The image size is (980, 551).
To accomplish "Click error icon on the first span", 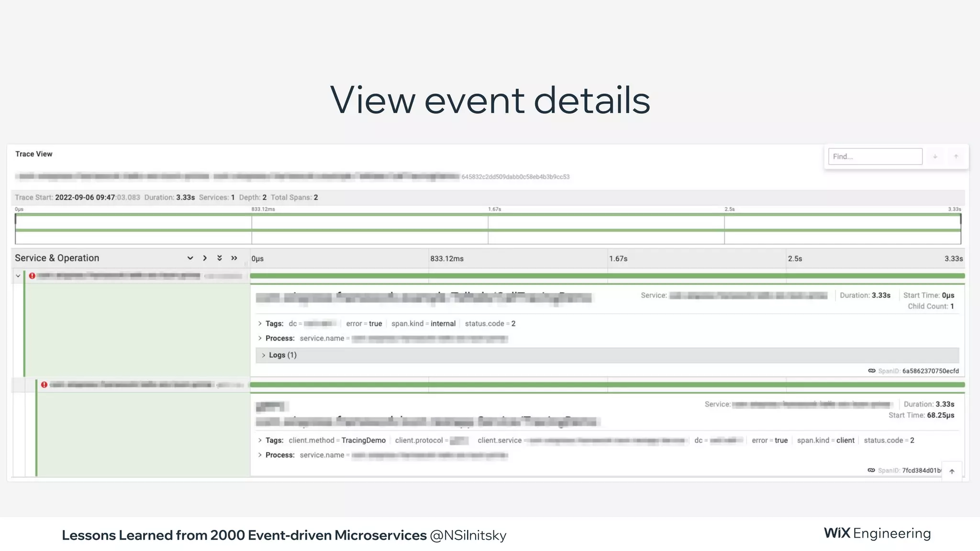I will click(x=32, y=276).
